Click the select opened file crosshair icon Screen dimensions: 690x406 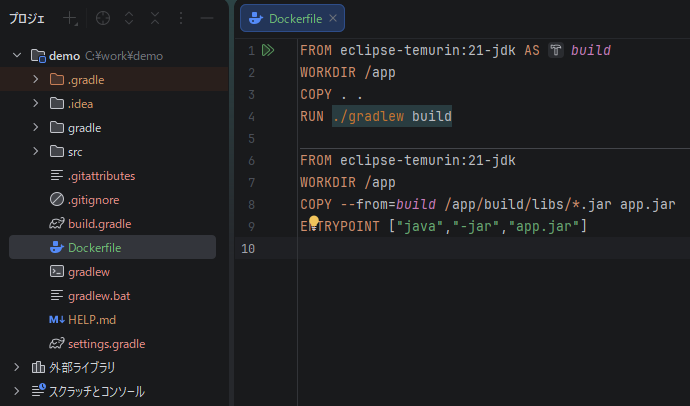pos(102,18)
